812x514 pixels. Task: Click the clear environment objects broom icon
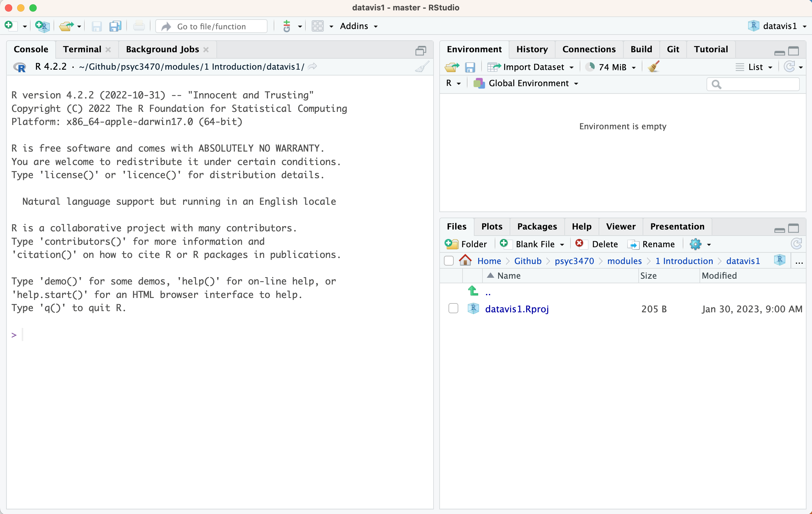tap(654, 67)
